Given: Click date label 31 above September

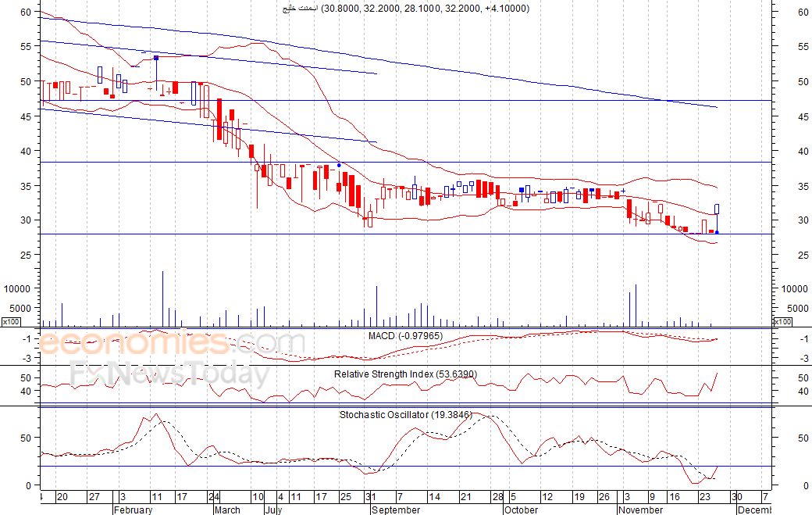Looking at the screenshot, I should (x=370, y=497).
